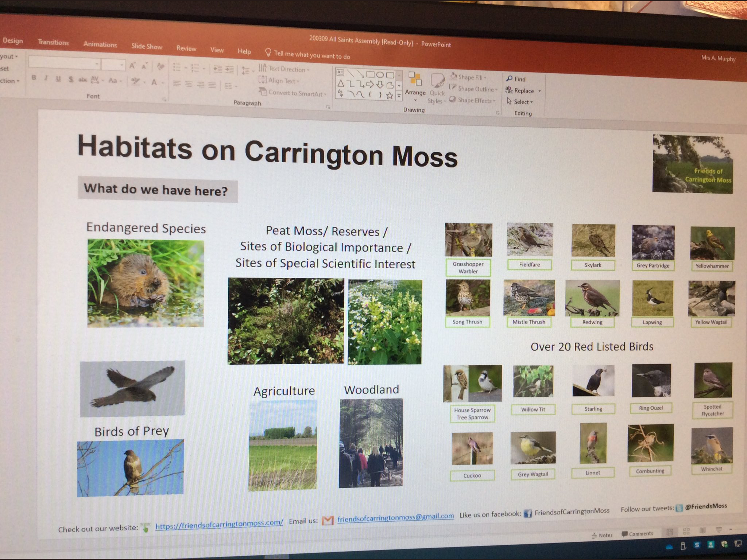The image size is (747, 560).
Task: Open the Design ribbon tab
Action: pos(13,40)
